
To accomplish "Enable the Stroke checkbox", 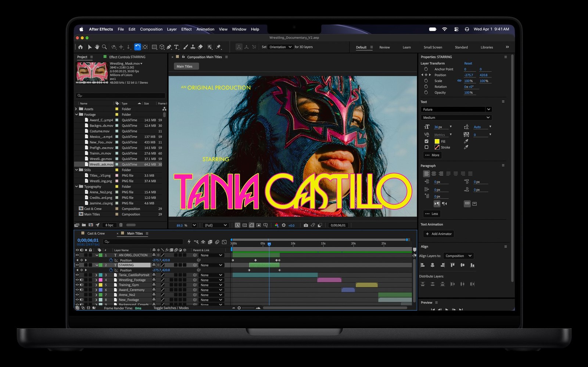I will click(x=426, y=147).
